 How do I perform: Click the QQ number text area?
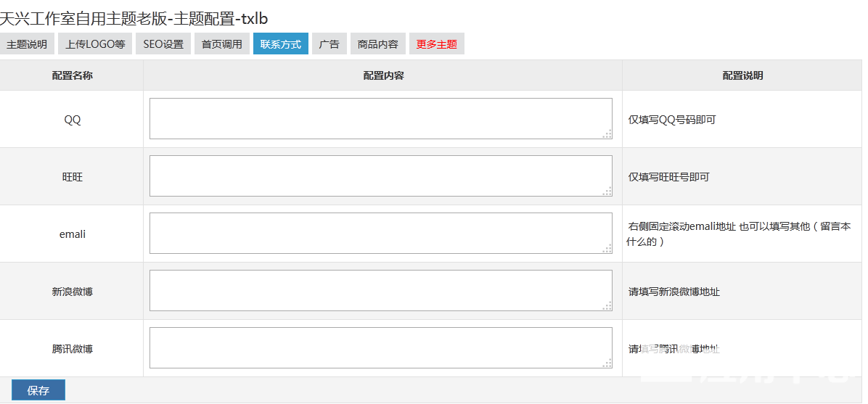381,118
